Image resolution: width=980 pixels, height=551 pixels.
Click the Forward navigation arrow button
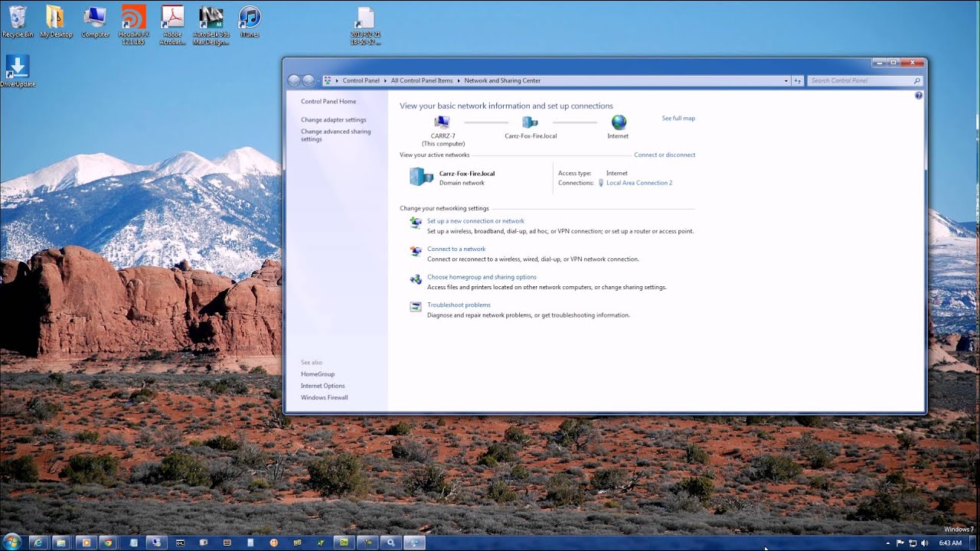[308, 80]
